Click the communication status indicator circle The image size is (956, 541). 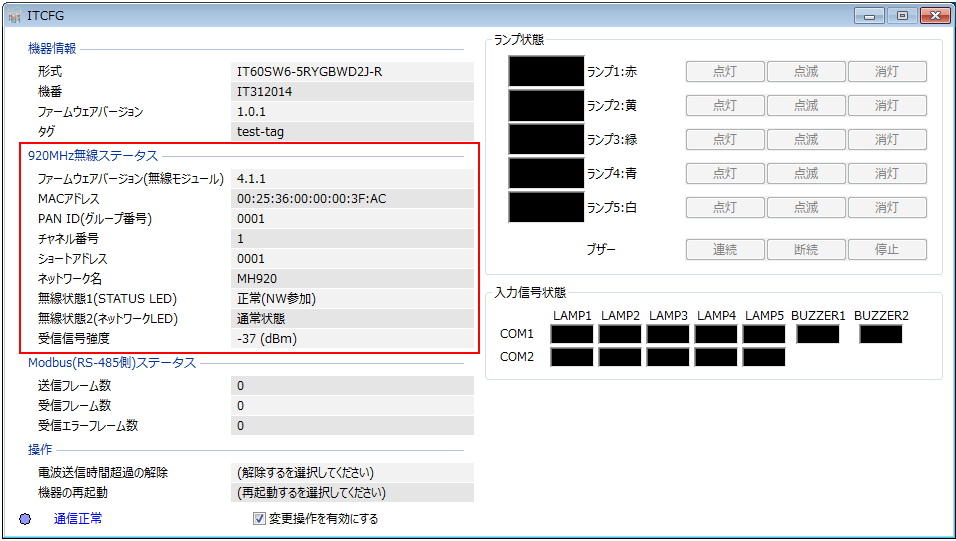coord(26,519)
